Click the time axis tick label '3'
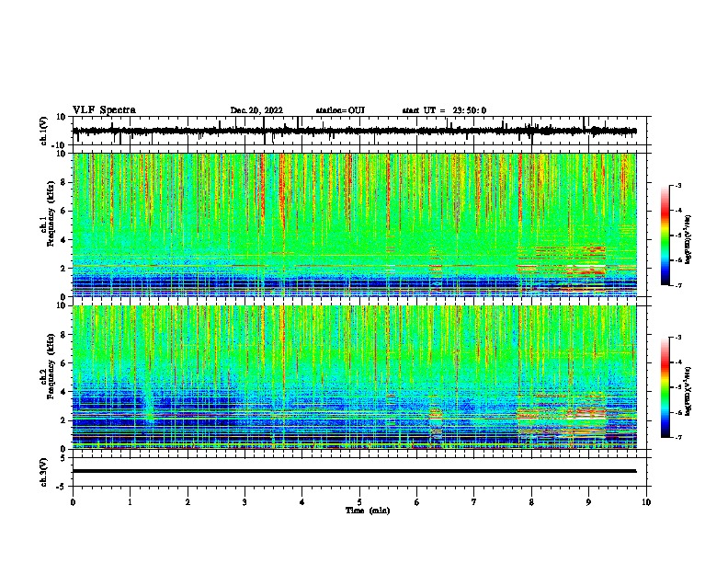 (245, 502)
